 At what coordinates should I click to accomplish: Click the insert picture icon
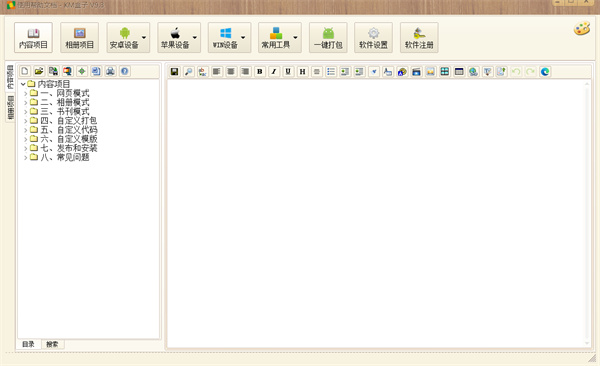coord(430,72)
